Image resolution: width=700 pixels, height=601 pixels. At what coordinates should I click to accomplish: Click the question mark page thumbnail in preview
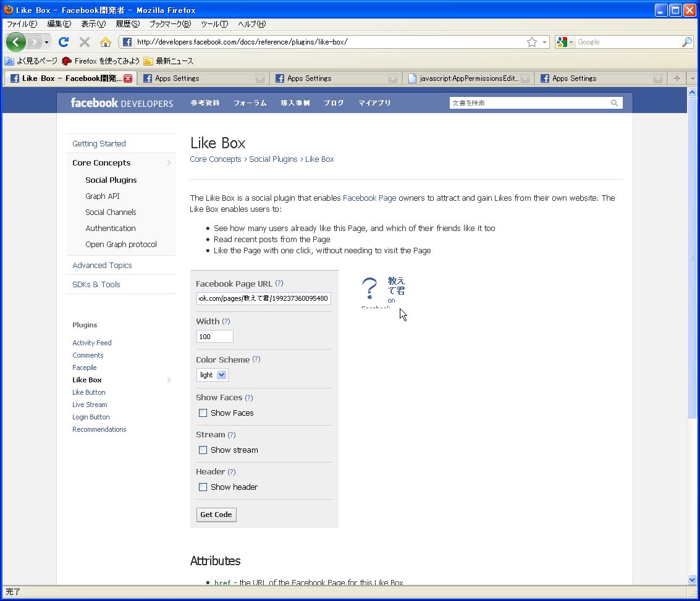[369, 288]
